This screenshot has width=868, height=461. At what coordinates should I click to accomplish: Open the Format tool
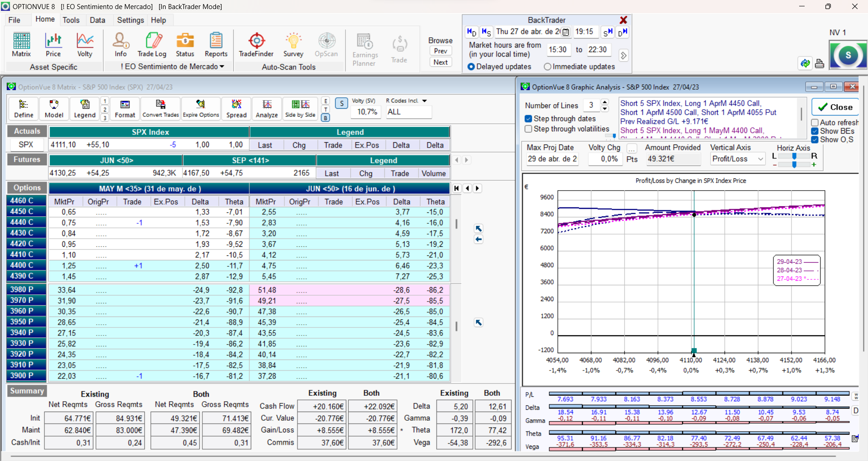(125, 109)
